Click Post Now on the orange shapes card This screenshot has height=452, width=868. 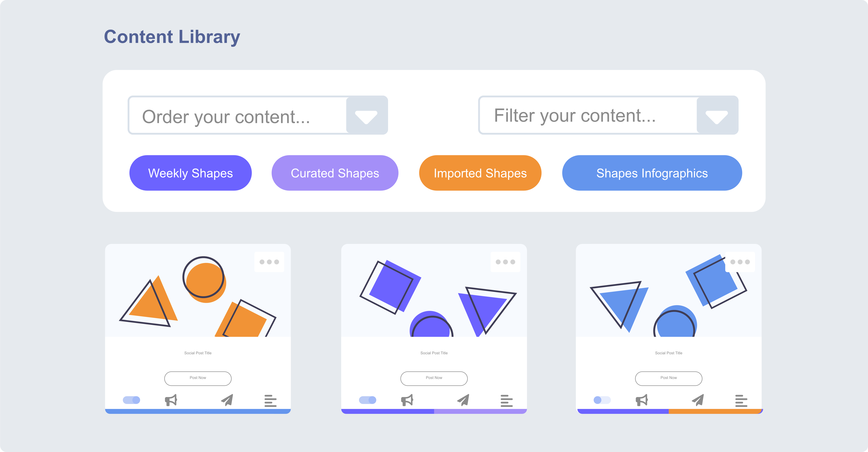(x=198, y=378)
